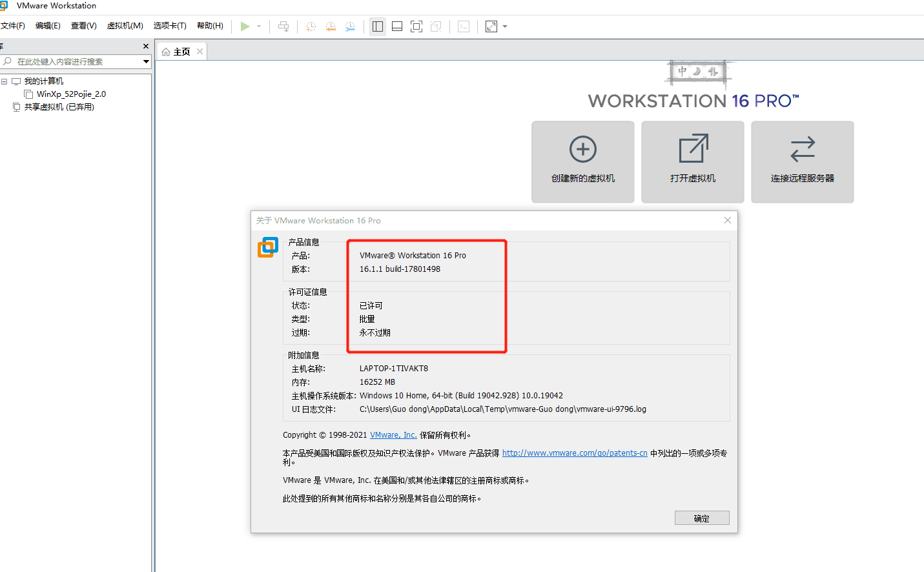Open the 编辑(E) menu
This screenshot has width=924, height=572.
[x=48, y=26]
